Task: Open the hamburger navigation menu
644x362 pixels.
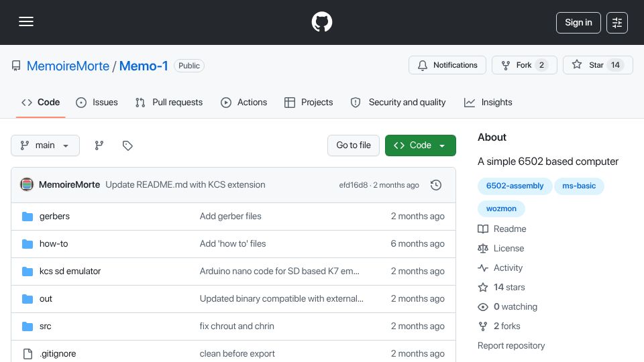Action: (26, 21)
